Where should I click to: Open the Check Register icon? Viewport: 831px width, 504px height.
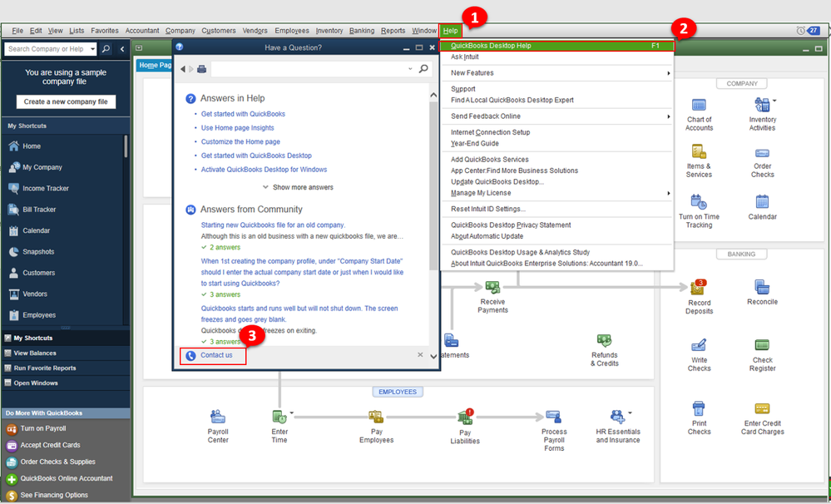(x=762, y=345)
